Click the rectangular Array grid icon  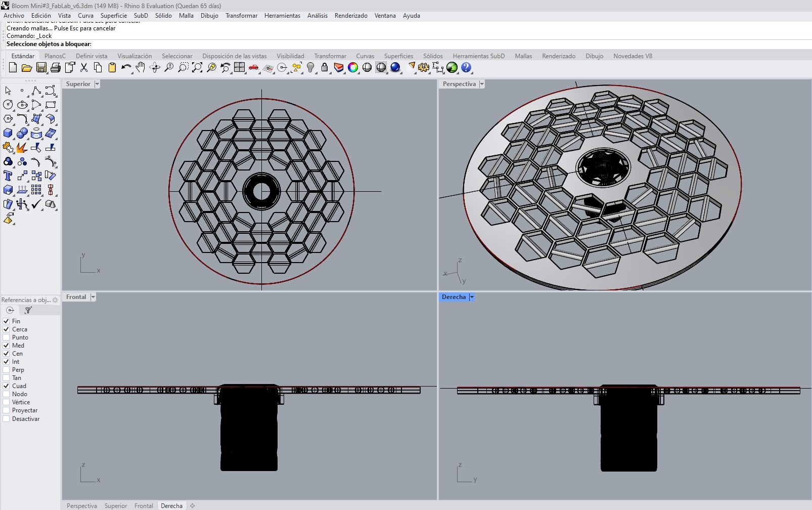click(x=36, y=190)
